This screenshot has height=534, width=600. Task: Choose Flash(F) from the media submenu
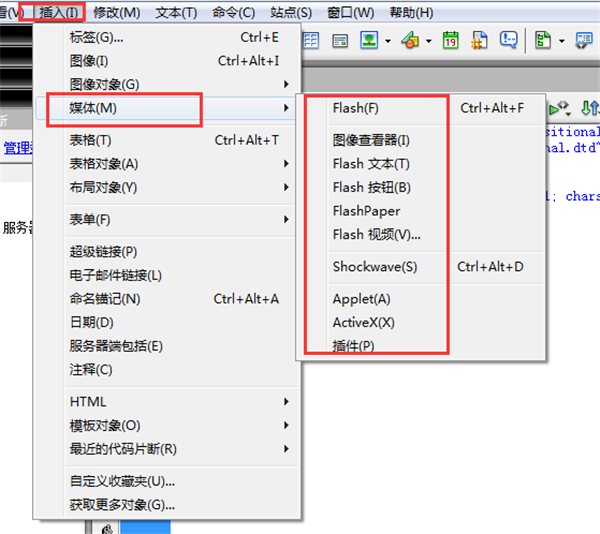(355, 108)
